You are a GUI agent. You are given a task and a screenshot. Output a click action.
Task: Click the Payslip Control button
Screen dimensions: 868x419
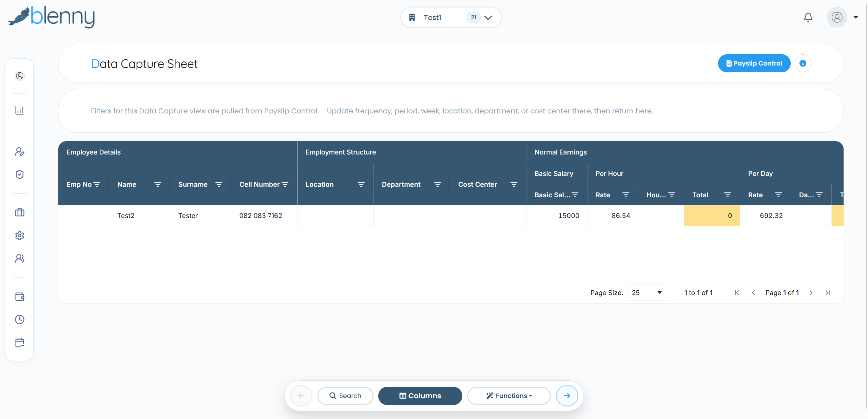754,63
